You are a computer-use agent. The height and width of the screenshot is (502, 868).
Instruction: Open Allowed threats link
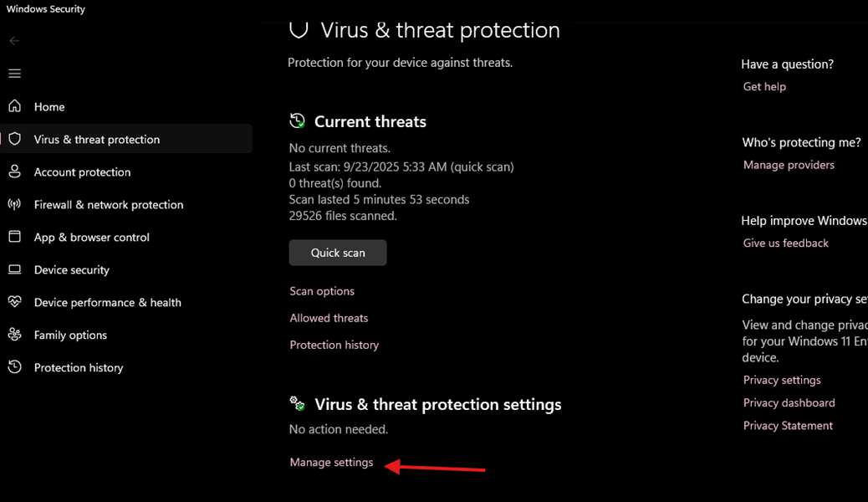[329, 318]
